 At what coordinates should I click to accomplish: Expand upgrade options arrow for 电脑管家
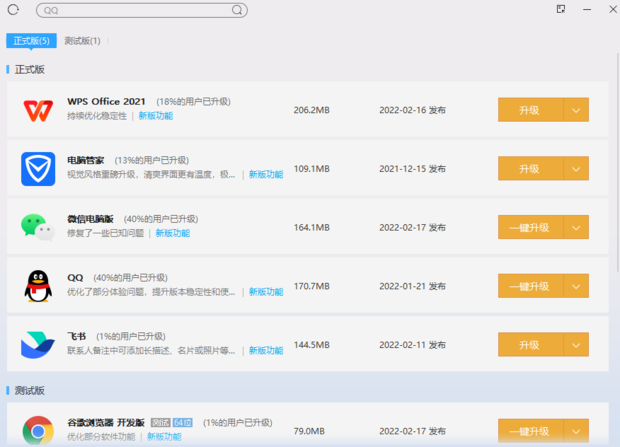(x=576, y=168)
